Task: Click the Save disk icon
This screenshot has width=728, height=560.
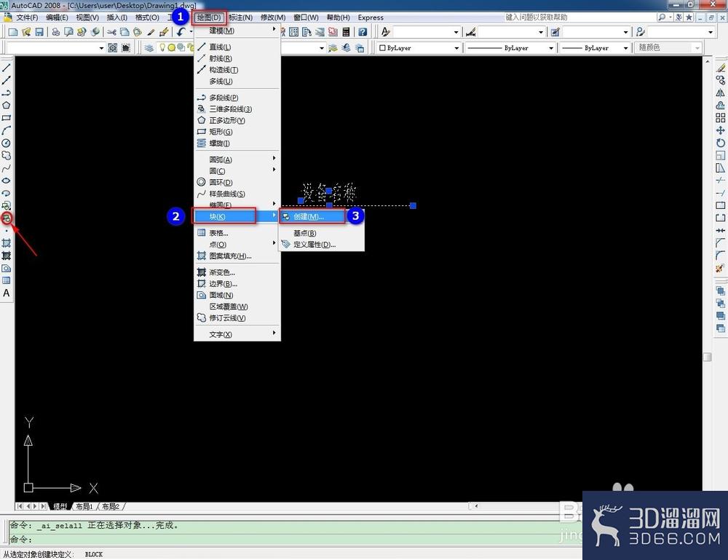Action: 39,32
